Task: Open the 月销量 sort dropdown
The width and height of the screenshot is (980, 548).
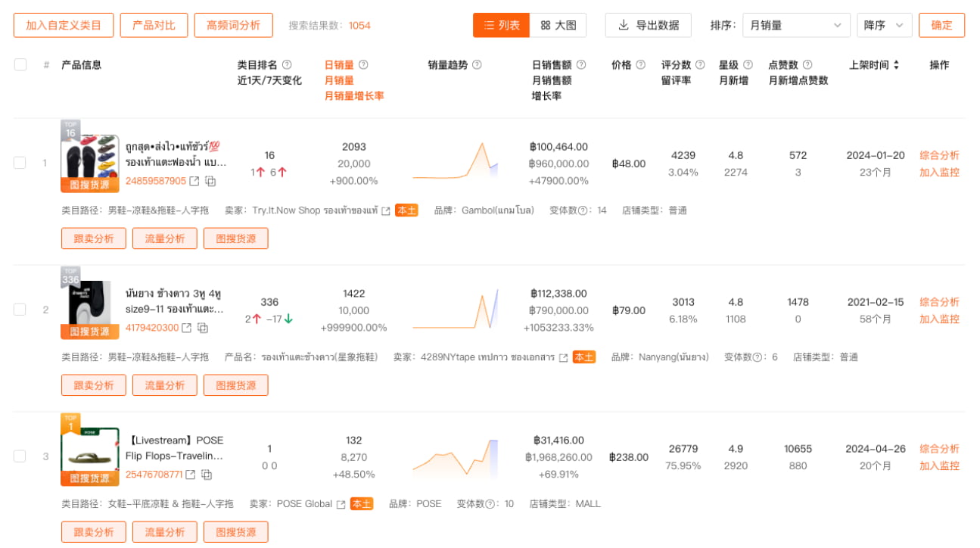Action: (796, 25)
